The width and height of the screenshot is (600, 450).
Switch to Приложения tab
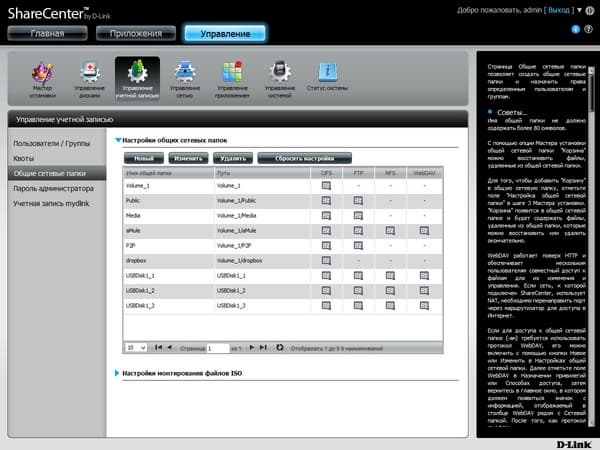coord(136,33)
